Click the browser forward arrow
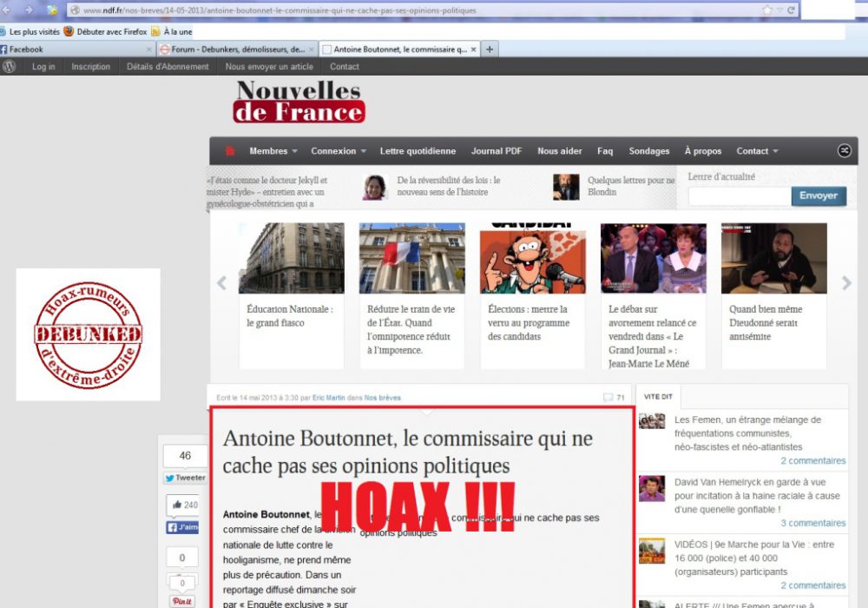 [x=28, y=10]
